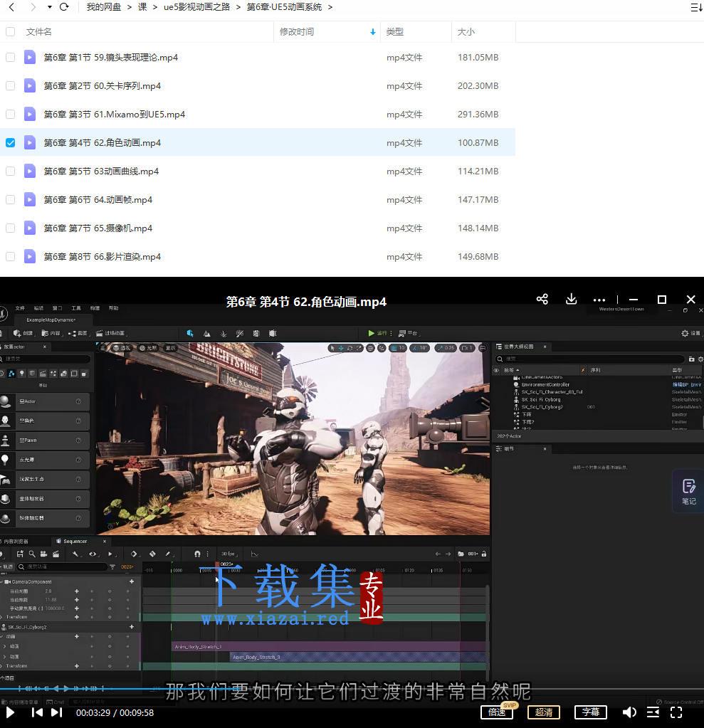Image resolution: width=704 pixels, height=728 pixels.
Task: Open the file 第6章 第5节 63动画曲线.mp4
Action: tap(101, 172)
